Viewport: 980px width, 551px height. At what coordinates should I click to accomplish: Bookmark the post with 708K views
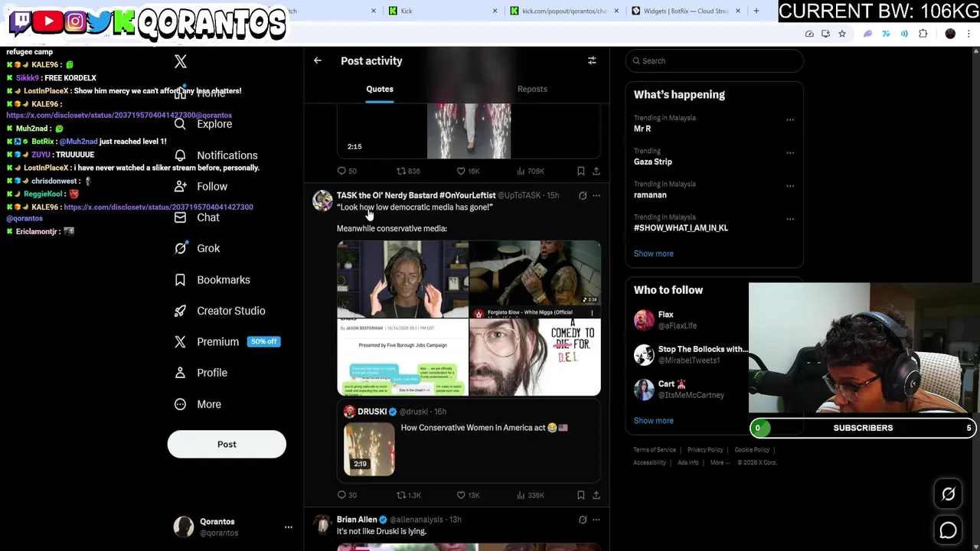pos(581,171)
